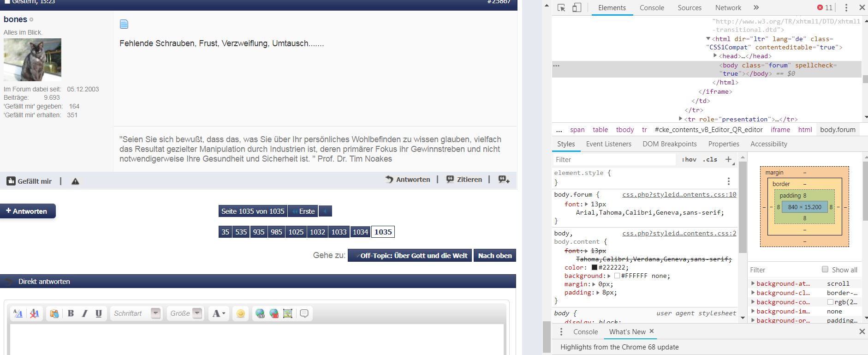The height and width of the screenshot is (355, 868).
Task: Insert a smiley via the emoji icon
Action: [x=240, y=313]
